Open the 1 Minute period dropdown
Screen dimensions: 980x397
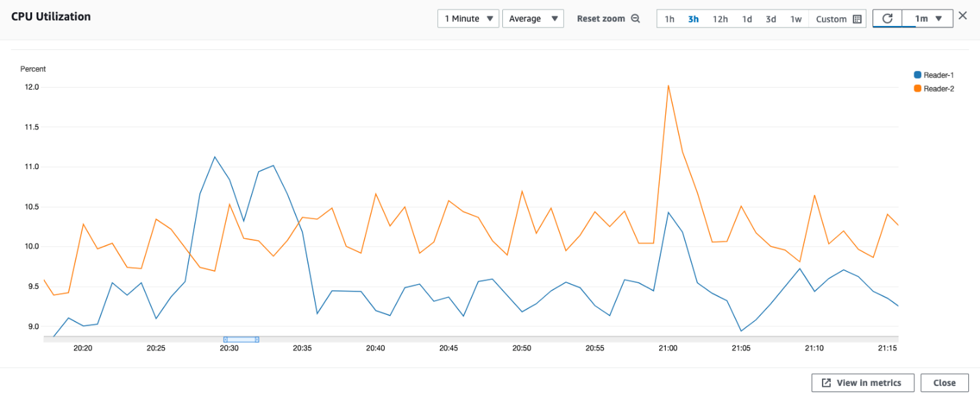coord(468,18)
